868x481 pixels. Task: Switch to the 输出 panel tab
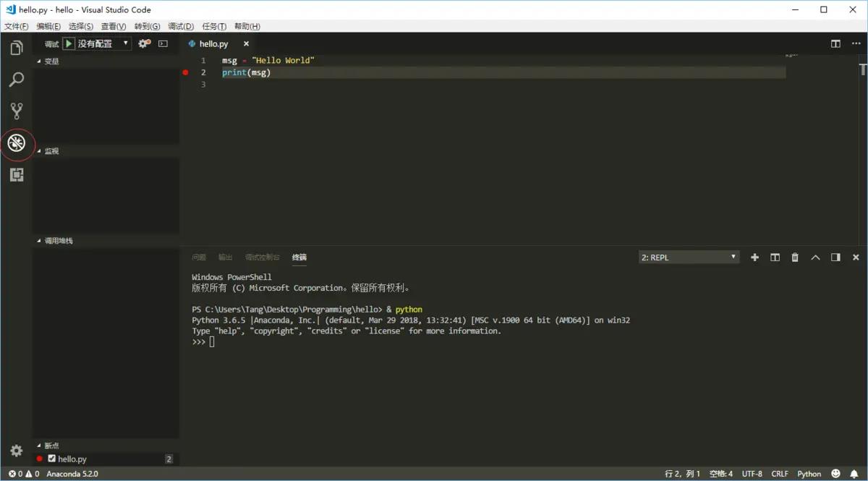(226, 257)
